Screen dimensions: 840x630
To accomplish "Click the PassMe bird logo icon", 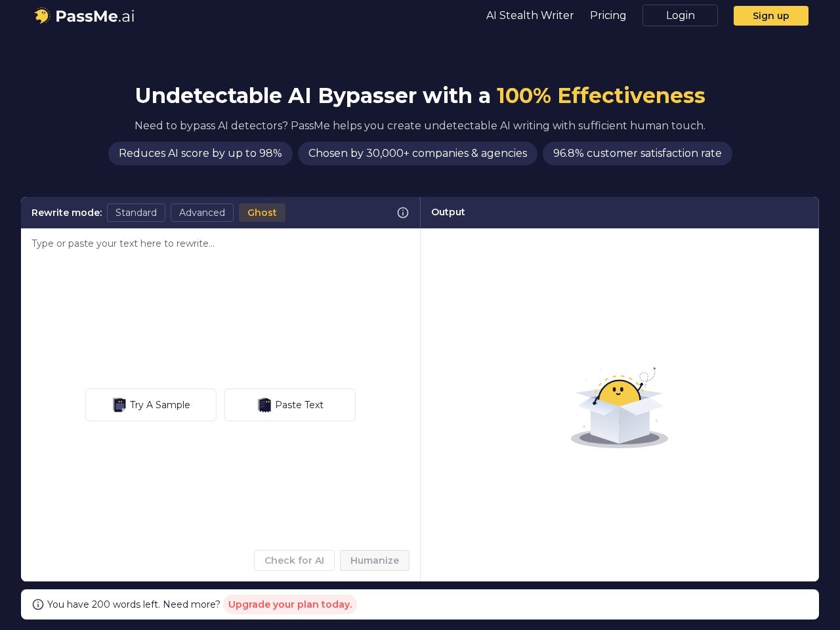I will 42,16.
